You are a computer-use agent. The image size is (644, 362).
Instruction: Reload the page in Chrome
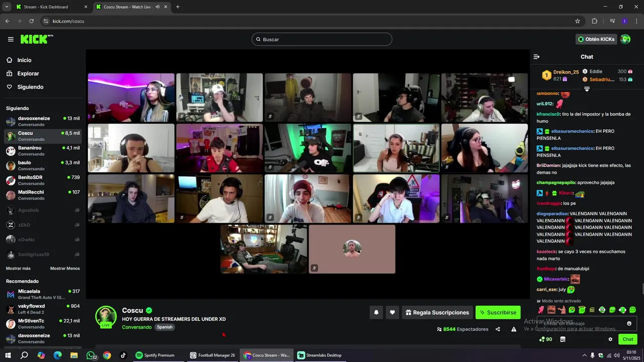(31, 21)
